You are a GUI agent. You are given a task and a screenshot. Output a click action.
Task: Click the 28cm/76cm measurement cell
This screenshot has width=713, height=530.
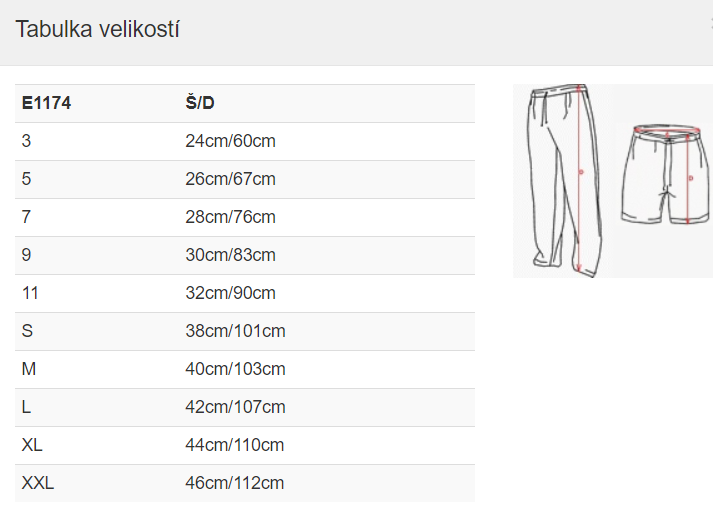230,217
